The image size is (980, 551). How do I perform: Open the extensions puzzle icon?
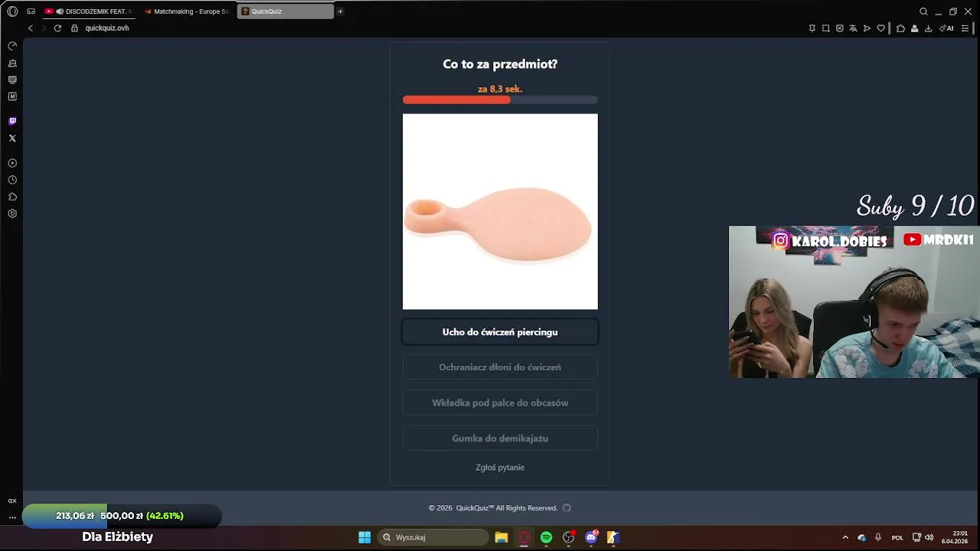click(900, 28)
